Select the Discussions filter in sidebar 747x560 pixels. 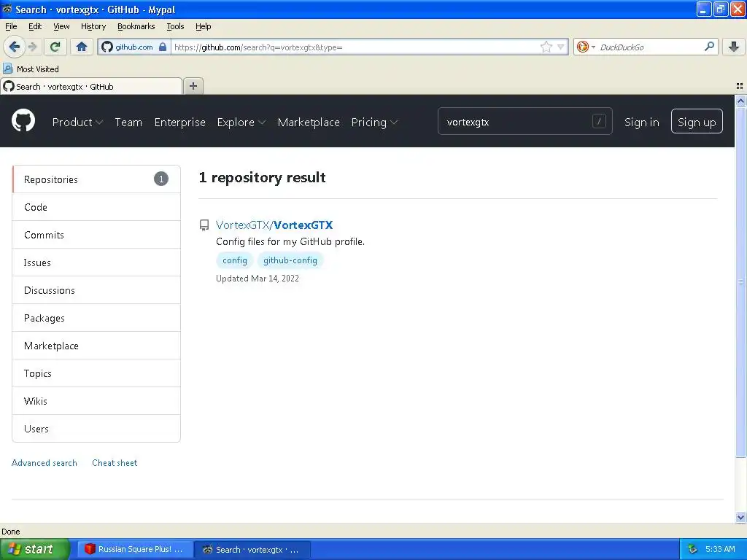(x=96, y=290)
